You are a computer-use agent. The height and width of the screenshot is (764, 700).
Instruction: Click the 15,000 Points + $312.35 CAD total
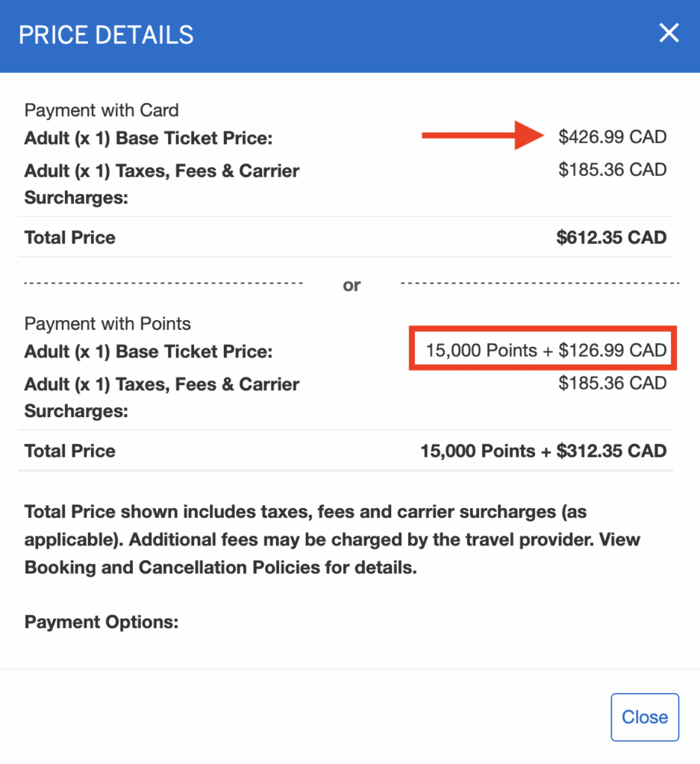point(543,451)
